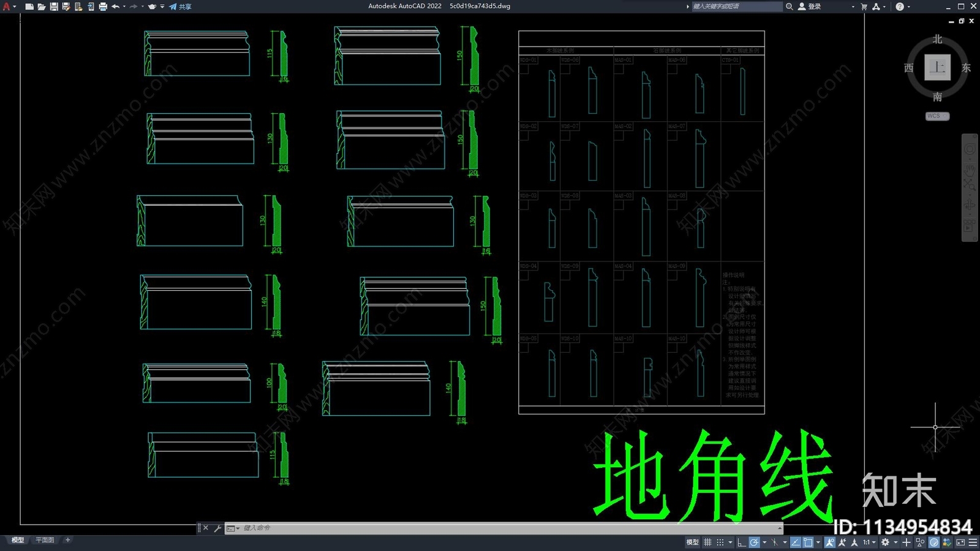Screen dimensions: 980x551
Task: Create a new drawing with the New icon
Action: [29, 6]
